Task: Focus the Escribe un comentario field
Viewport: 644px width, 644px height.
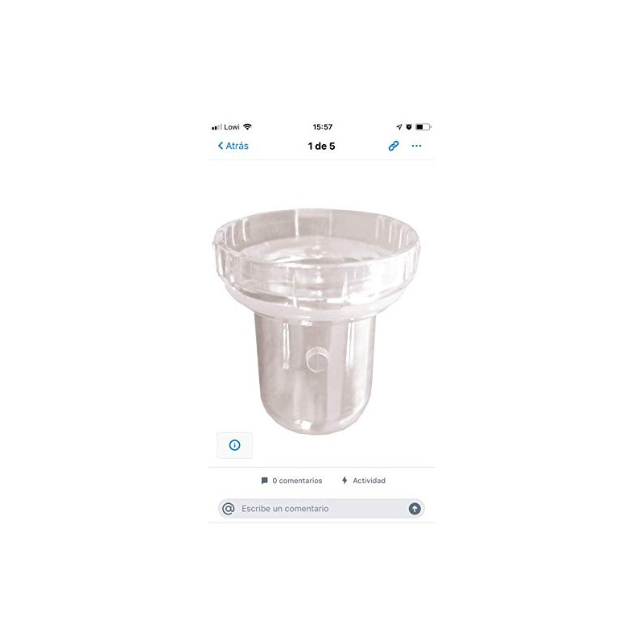Action: coord(321,509)
